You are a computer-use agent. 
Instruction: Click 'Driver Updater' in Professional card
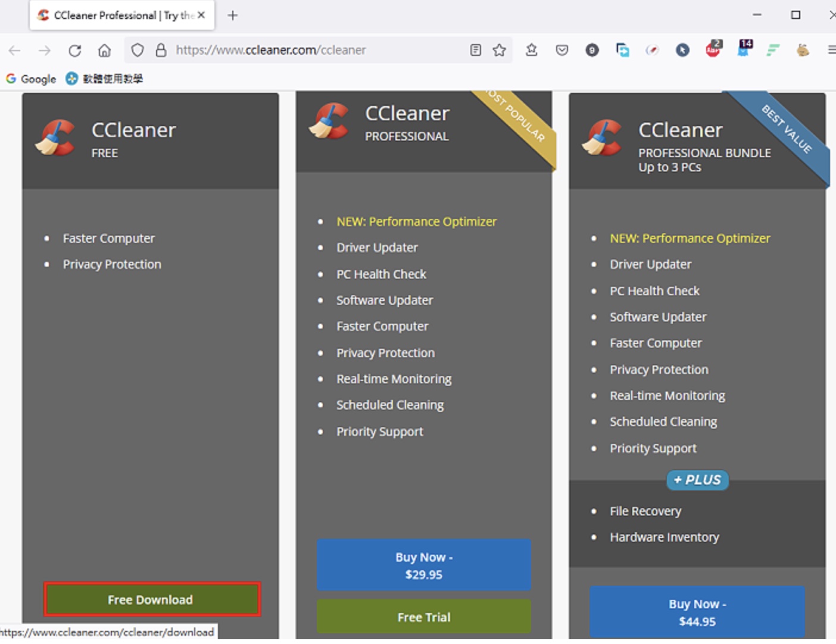[377, 248]
